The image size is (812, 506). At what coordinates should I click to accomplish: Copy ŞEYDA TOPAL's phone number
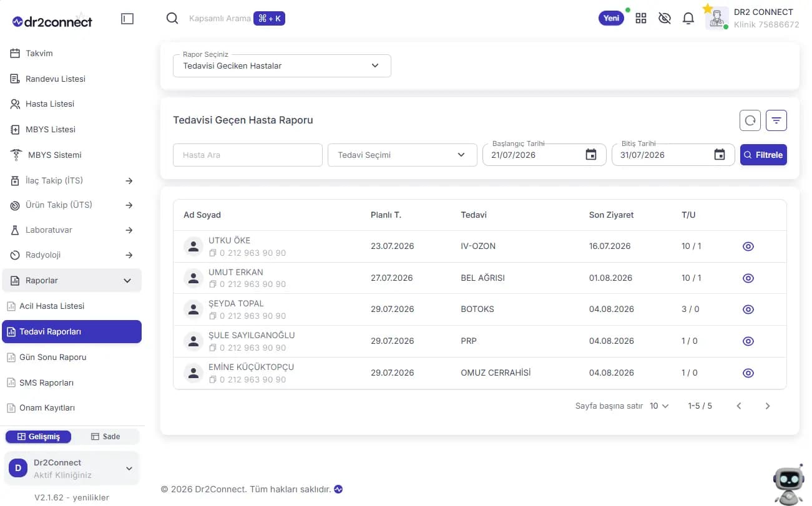tap(213, 316)
